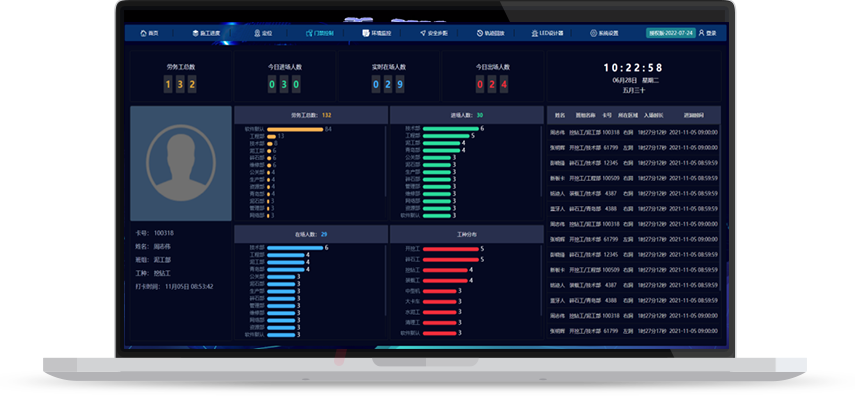Open the 门禁控制 door icon
This screenshot has height=398, width=855.
309,33
